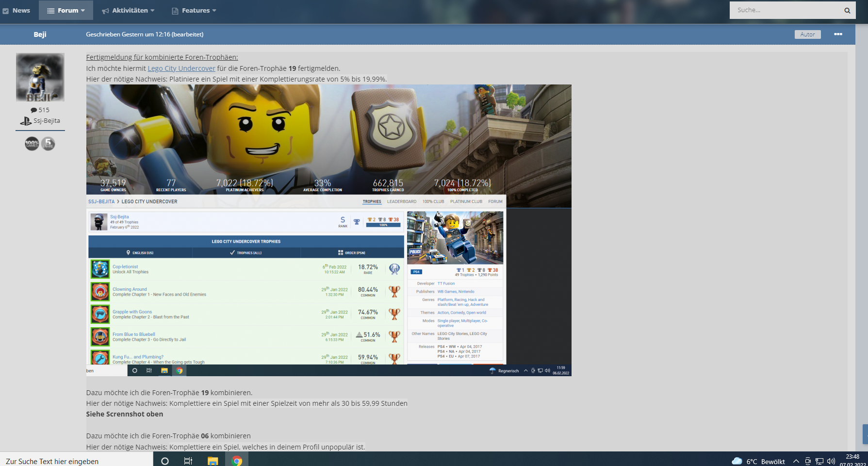Follow the Lego City Undercover link
868x466 pixels.
[181, 68]
